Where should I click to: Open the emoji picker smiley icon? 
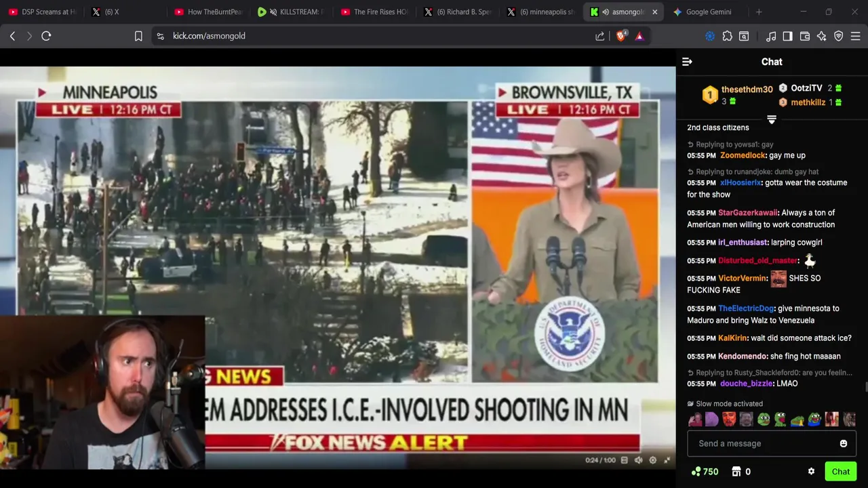coord(844,443)
